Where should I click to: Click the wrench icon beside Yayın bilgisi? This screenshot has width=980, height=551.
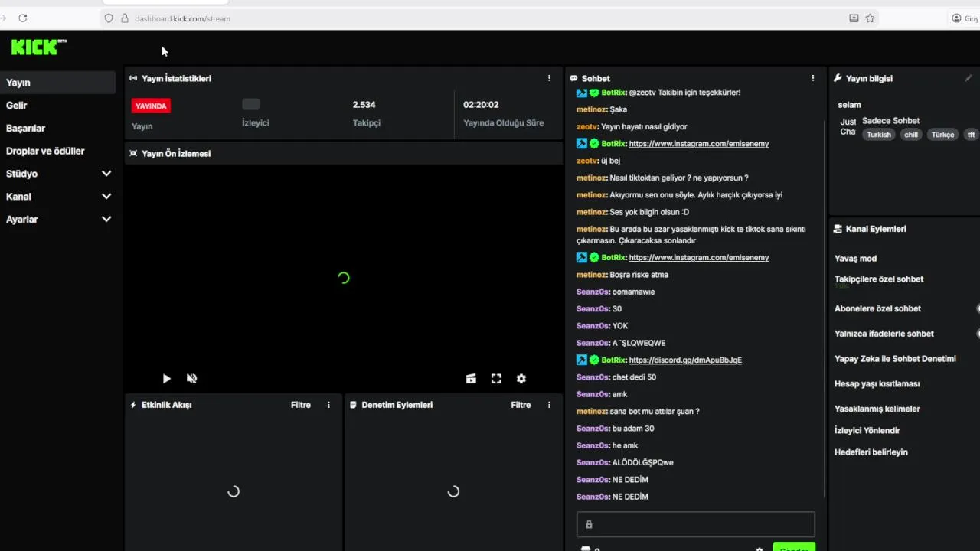click(x=838, y=78)
